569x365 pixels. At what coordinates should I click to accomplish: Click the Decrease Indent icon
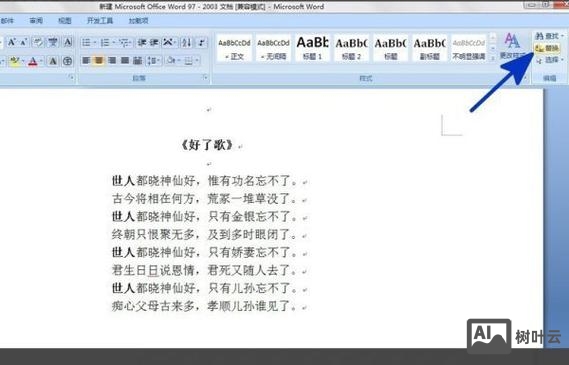[142, 43]
